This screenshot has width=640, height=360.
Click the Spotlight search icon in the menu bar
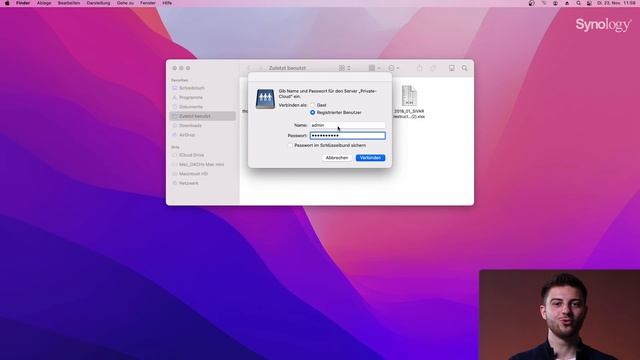click(578, 3)
